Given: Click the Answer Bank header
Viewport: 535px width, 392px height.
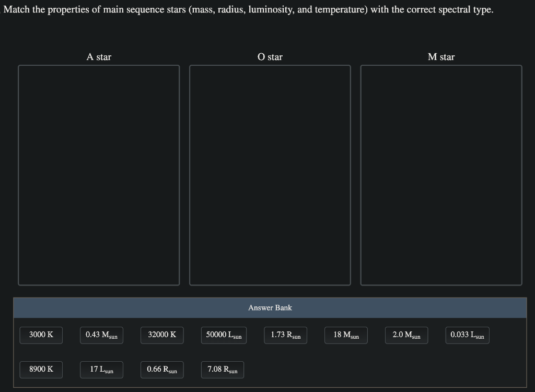Looking at the screenshot, I should tap(270, 307).
